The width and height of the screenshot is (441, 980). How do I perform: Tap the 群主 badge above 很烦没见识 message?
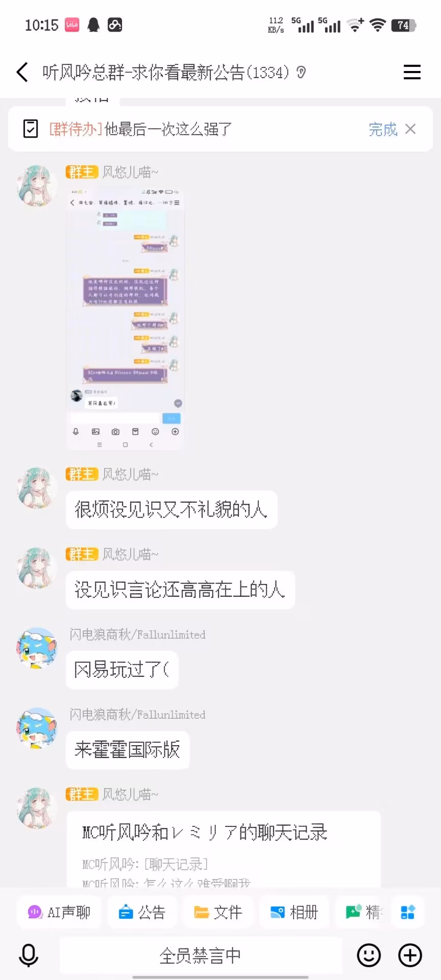[x=82, y=474]
